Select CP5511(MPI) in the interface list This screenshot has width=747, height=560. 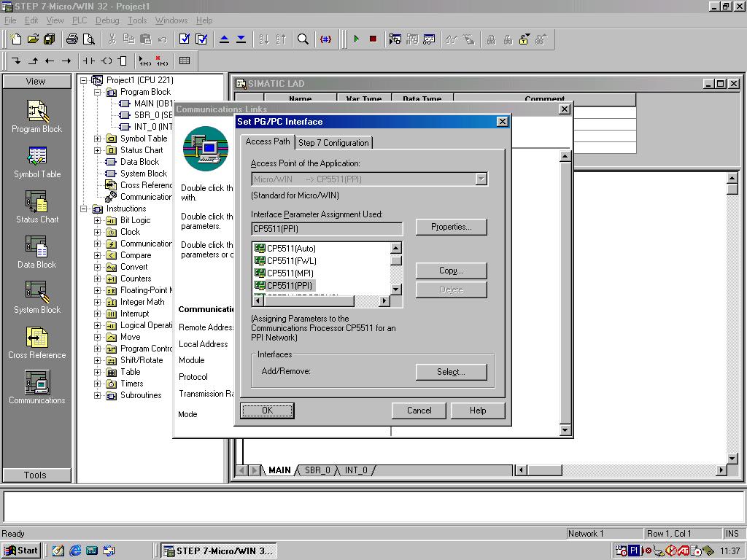pyautogui.click(x=284, y=273)
